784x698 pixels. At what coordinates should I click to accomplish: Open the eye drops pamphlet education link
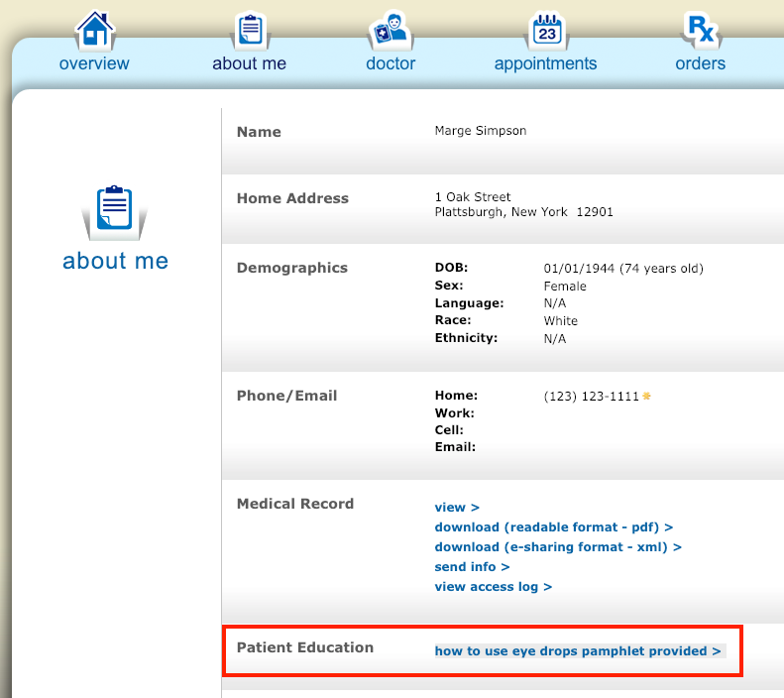578,651
